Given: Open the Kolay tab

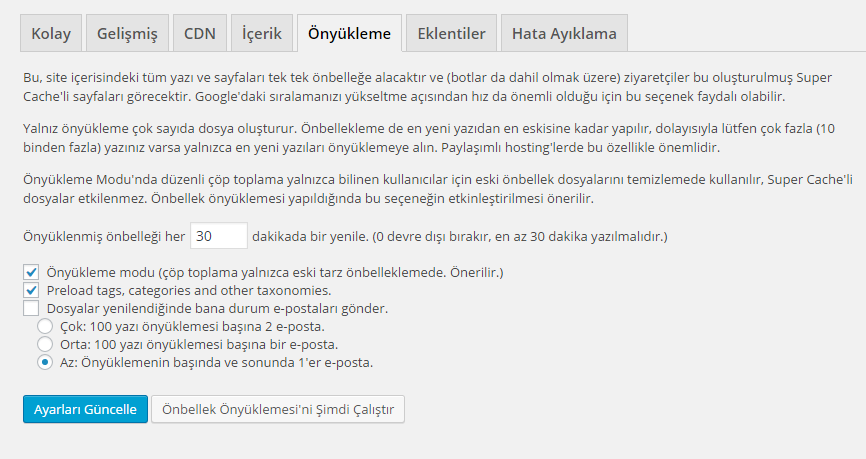Looking at the screenshot, I should pyautogui.click(x=51, y=33).
